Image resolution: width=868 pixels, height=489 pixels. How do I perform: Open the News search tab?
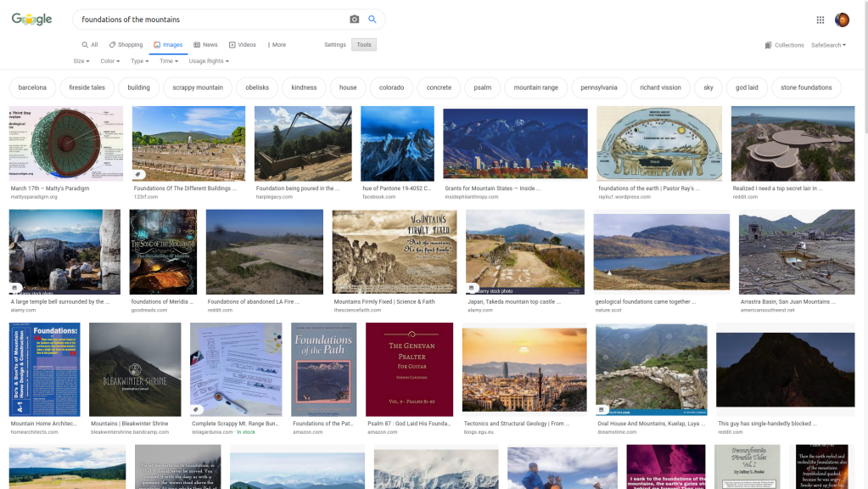pyautogui.click(x=205, y=45)
